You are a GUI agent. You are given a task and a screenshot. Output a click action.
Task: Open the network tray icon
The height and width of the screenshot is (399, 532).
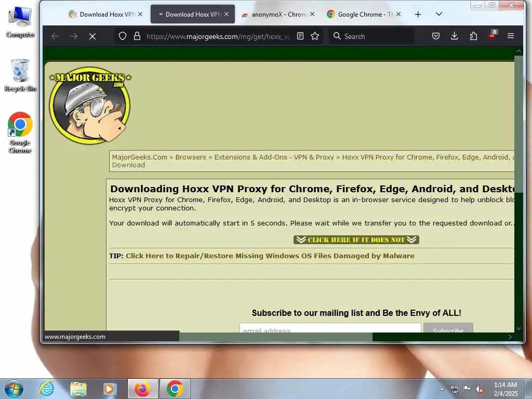click(454, 389)
